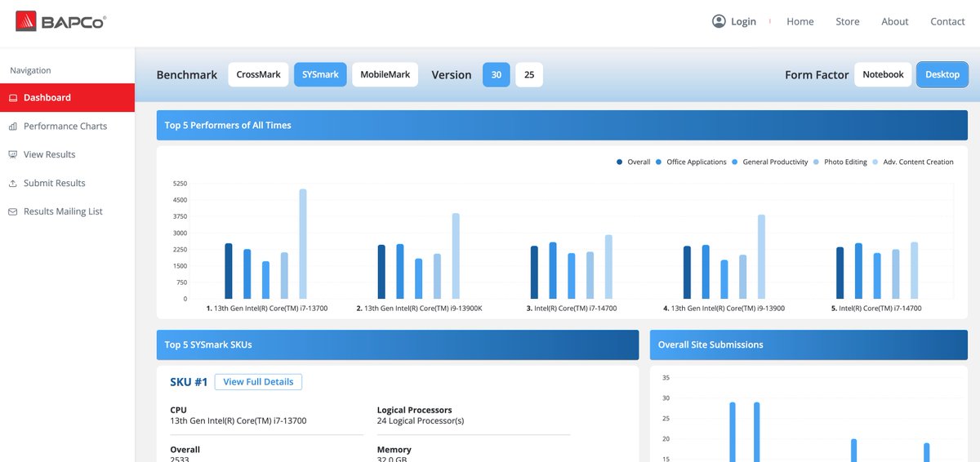The image size is (980, 462).
Task: Toggle the Photo Editing legend entry
Action: (840, 162)
